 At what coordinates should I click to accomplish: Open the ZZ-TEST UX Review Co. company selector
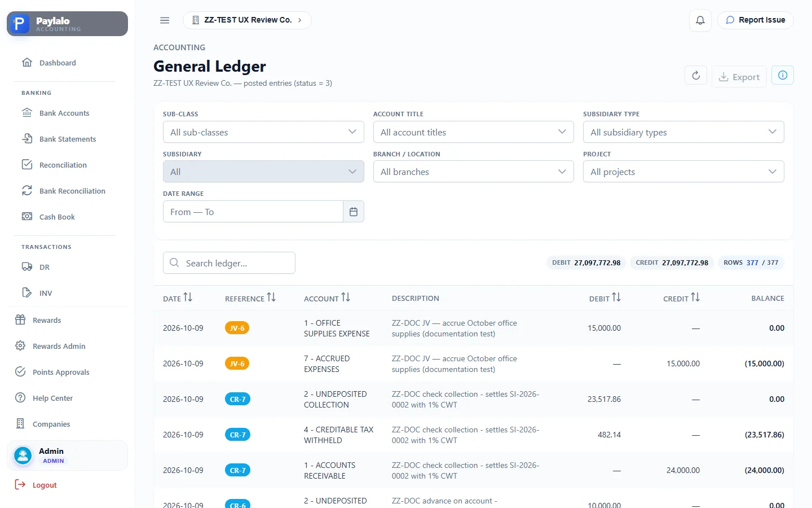pyautogui.click(x=247, y=20)
